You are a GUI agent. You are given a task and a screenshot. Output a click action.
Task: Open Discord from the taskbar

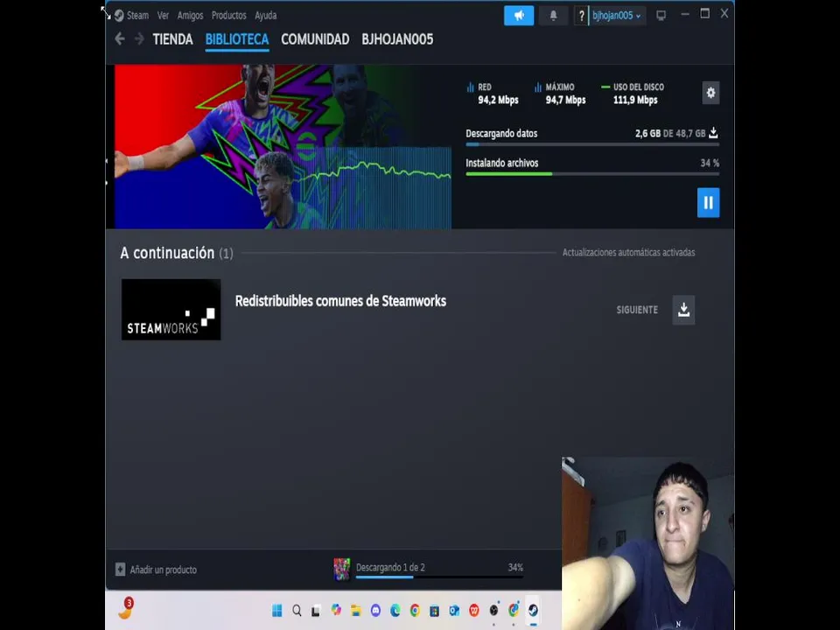click(375, 610)
